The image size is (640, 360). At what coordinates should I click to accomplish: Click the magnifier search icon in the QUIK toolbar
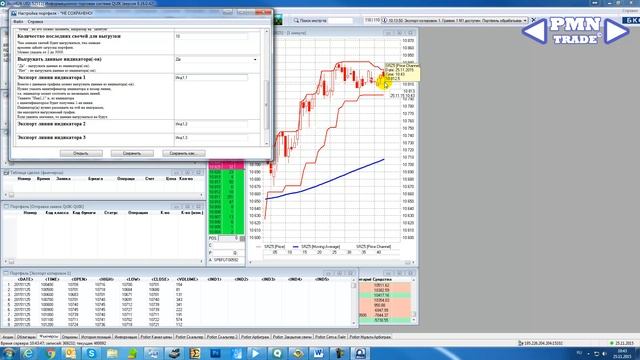click(296, 20)
